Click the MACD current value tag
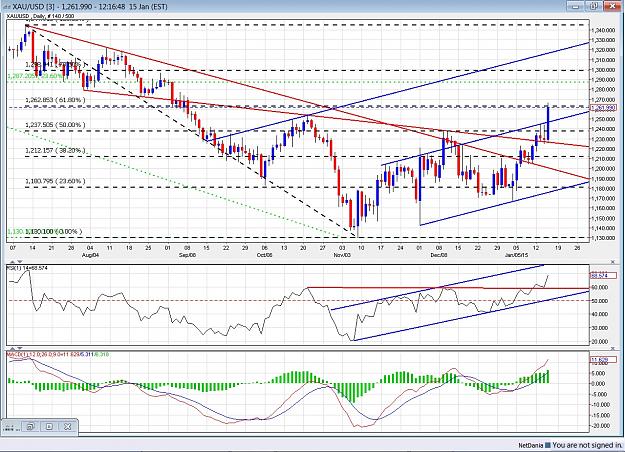 (603, 360)
